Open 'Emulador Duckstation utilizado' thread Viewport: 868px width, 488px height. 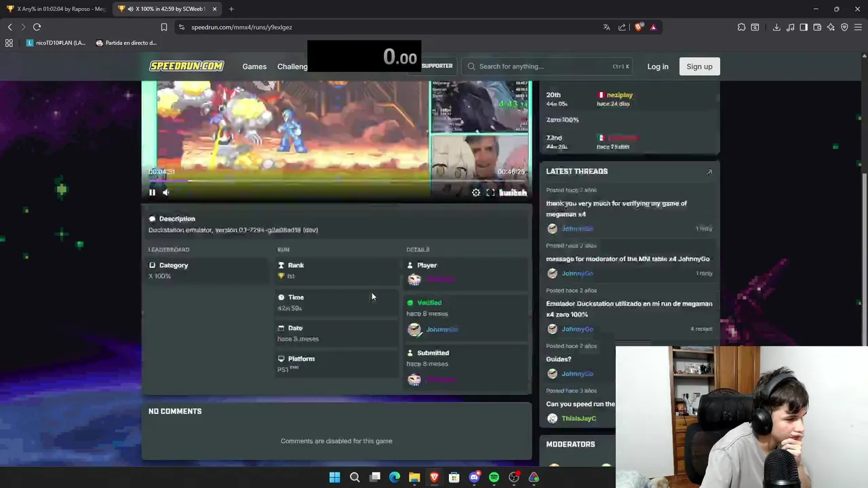[629, 309]
